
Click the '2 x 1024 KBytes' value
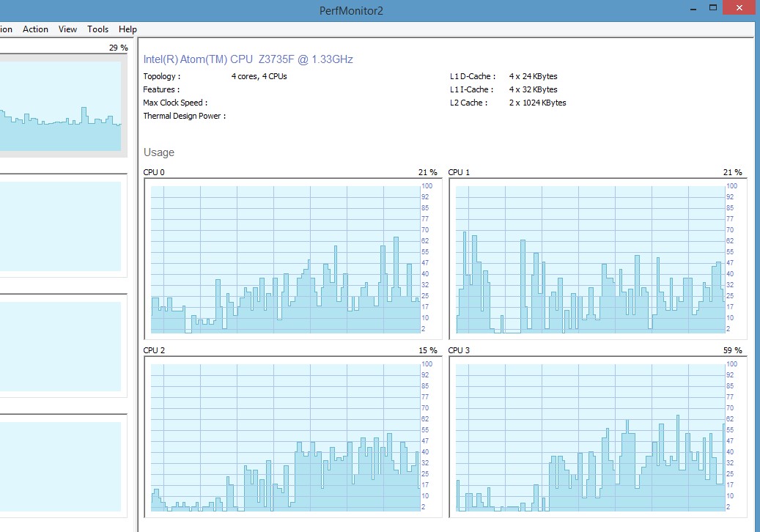click(x=537, y=103)
